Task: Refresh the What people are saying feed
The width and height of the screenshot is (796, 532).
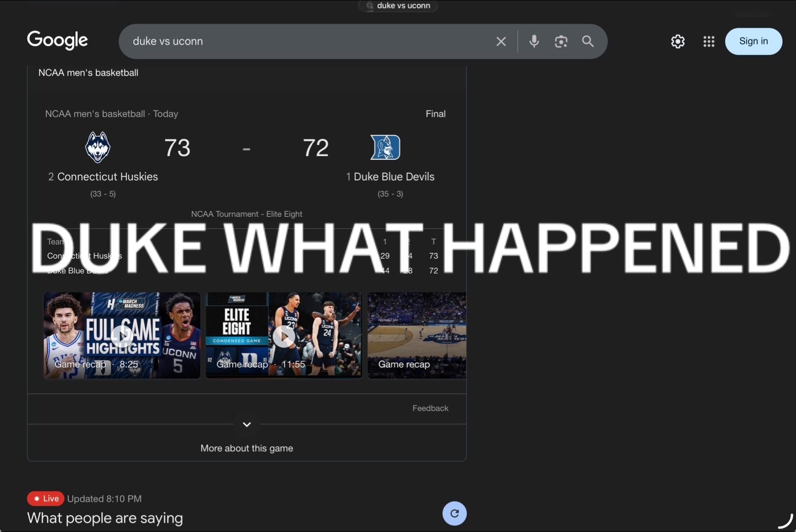Action: [x=455, y=513]
